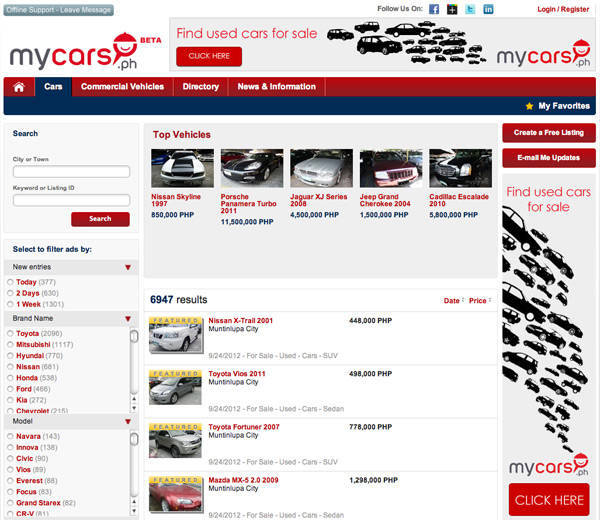Filter by Nissan brand

click(x=10, y=367)
